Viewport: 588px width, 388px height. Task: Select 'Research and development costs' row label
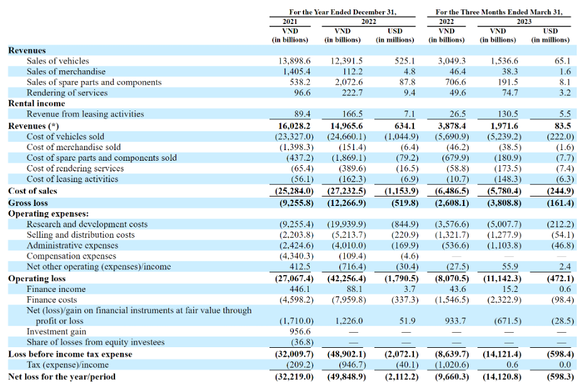[87, 224]
